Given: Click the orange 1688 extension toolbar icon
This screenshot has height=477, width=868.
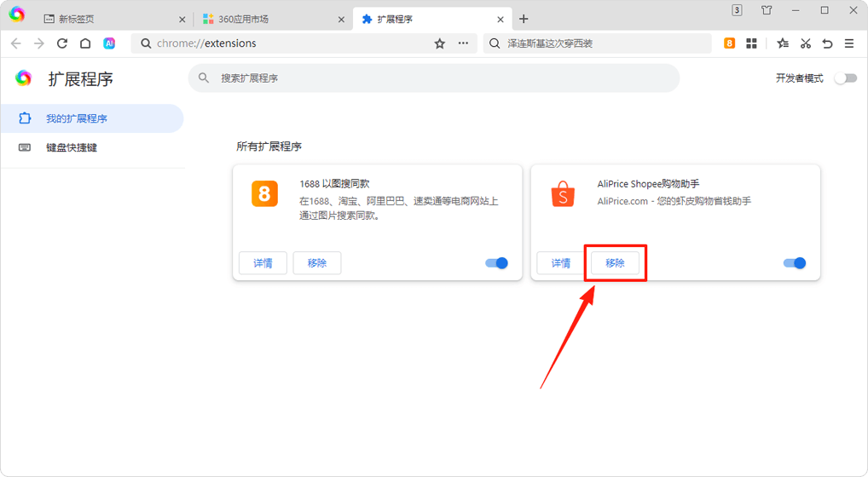Looking at the screenshot, I should coord(729,43).
